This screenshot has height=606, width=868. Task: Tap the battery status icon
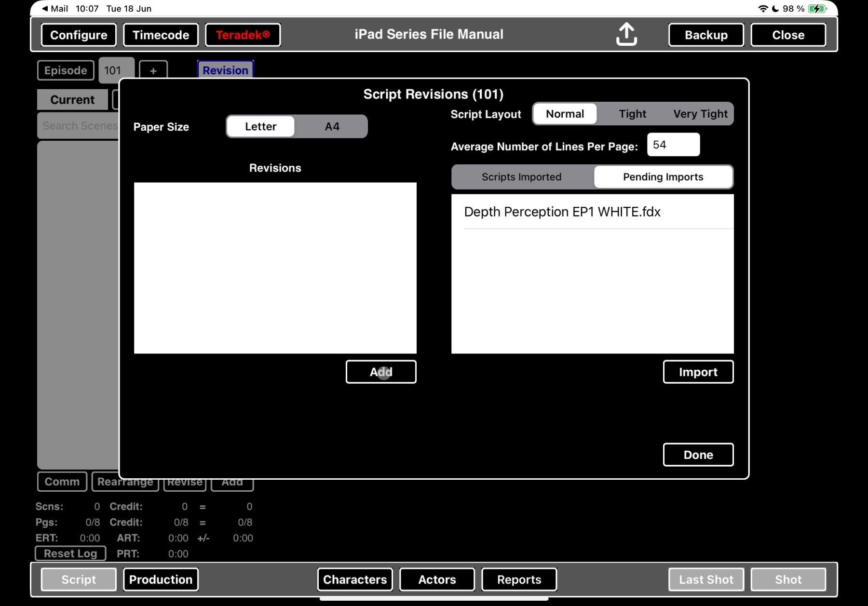pos(817,9)
